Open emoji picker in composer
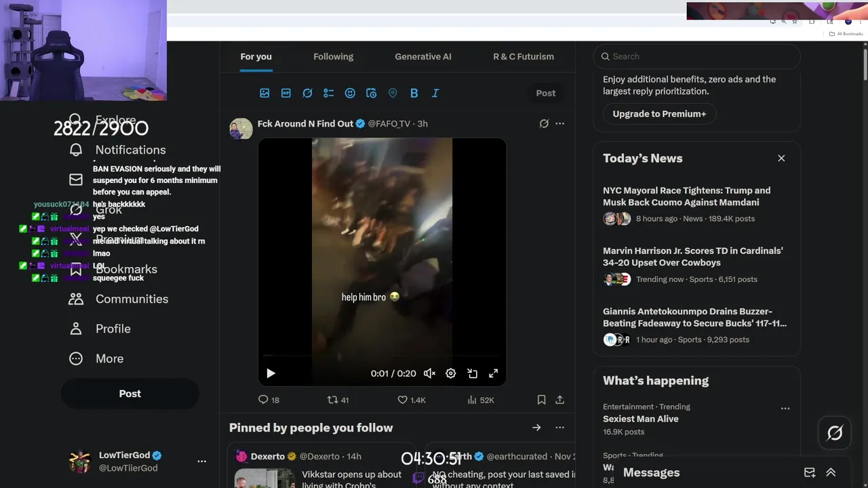The width and height of the screenshot is (868, 488). click(x=350, y=93)
